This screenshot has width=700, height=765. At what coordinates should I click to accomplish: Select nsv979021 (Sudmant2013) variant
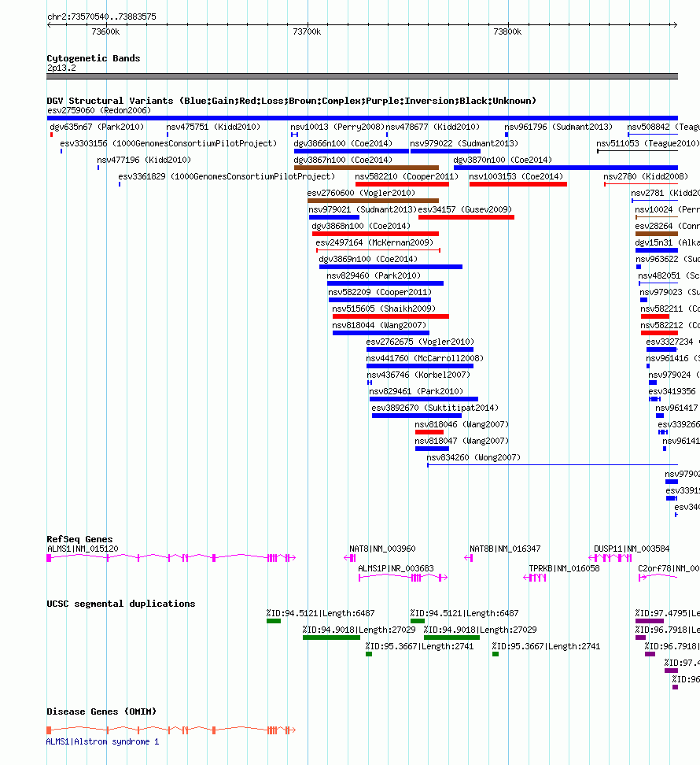[x=334, y=217]
